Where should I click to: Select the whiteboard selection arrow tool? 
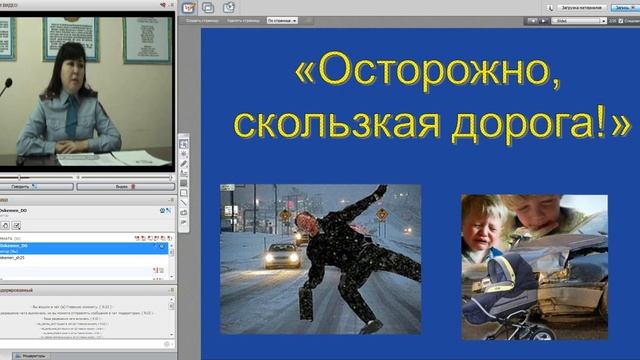(x=184, y=144)
